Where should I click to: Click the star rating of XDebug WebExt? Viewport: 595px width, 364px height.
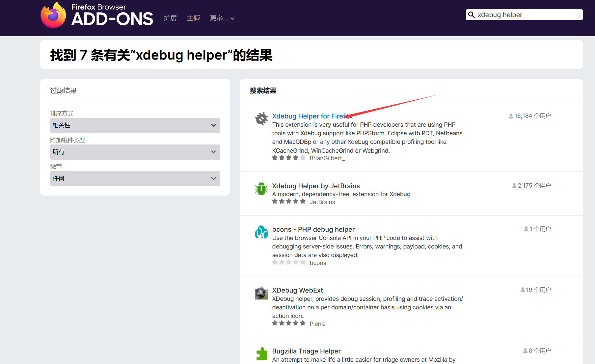pyautogui.click(x=289, y=323)
